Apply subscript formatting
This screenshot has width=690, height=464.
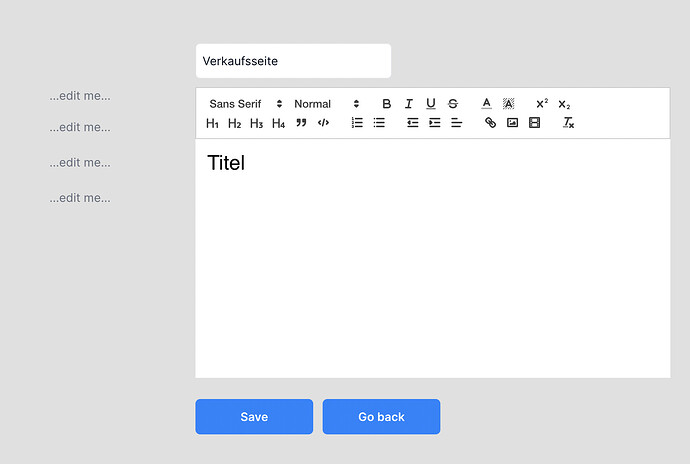coord(564,104)
